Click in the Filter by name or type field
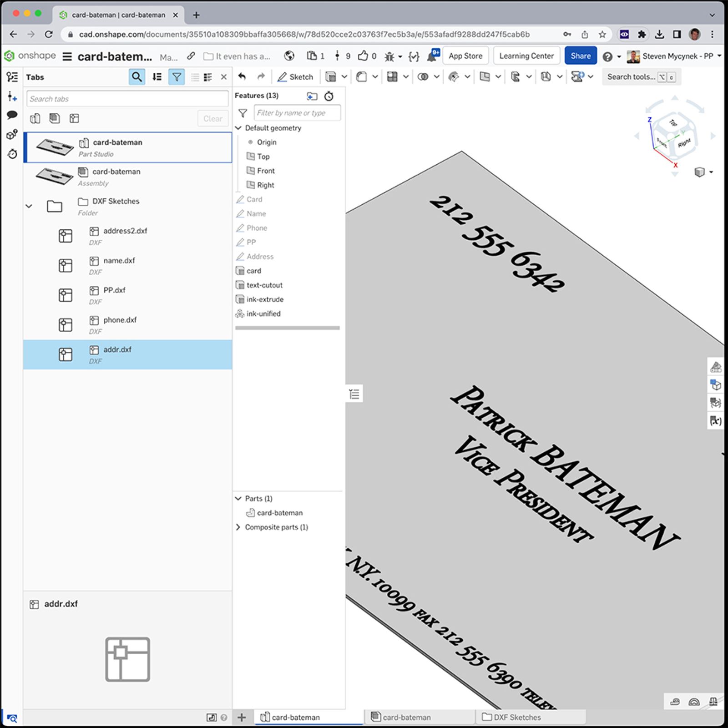This screenshot has height=728, width=728. pos(297,112)
